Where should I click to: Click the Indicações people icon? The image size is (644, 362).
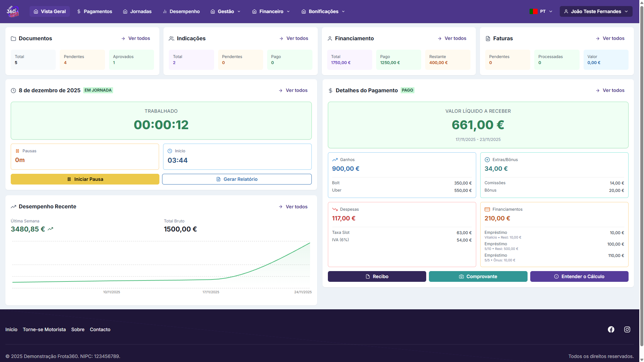pos(171,39)
